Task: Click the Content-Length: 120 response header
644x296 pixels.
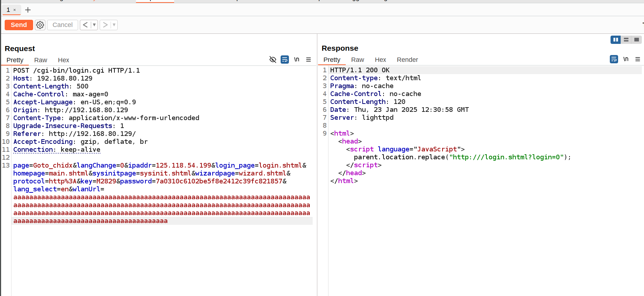Action: point(368,102)
